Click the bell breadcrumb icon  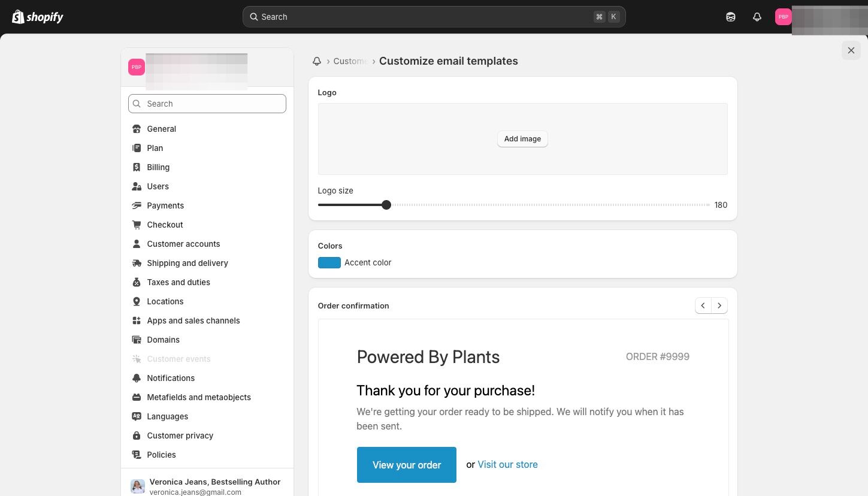tap(317, 61)
